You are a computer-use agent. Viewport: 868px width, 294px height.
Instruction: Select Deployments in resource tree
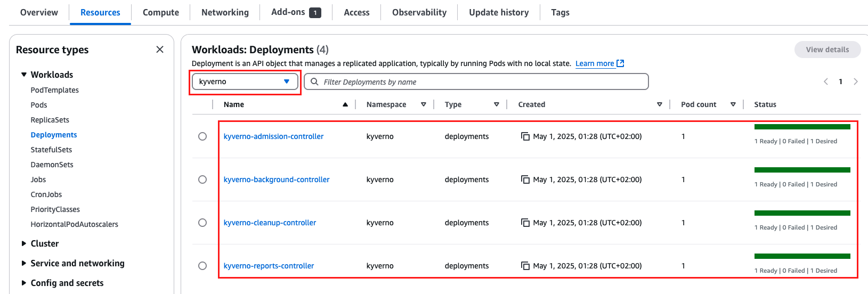pyautogui.click(x=54, y=135)
